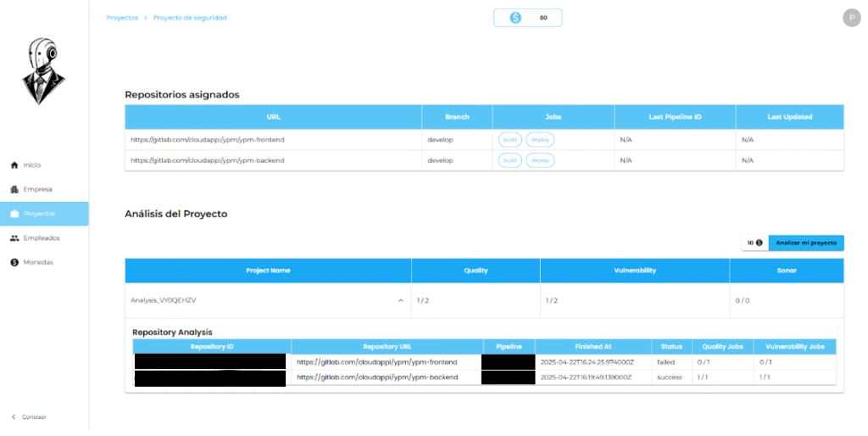Click the blue coin balance icon

tap(515, 18)
